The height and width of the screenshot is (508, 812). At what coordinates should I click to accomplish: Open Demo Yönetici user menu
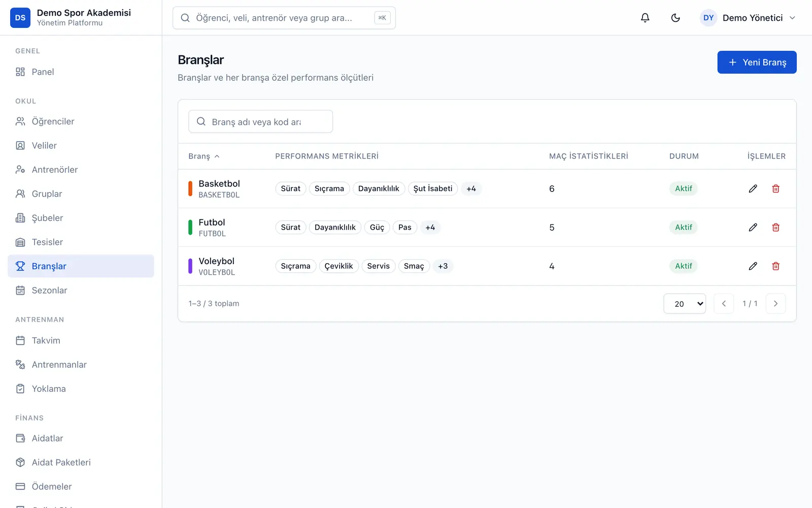[748, 18]
